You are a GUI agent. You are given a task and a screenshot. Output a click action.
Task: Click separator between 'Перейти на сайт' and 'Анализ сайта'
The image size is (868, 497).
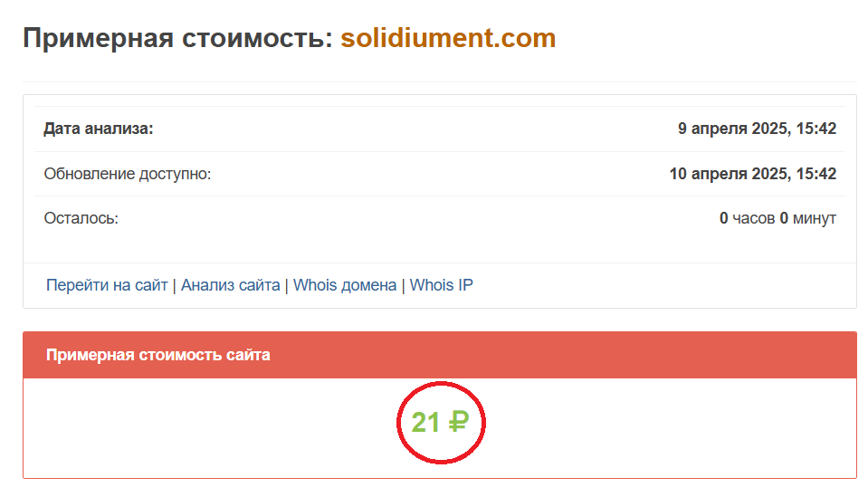(174, 285)
